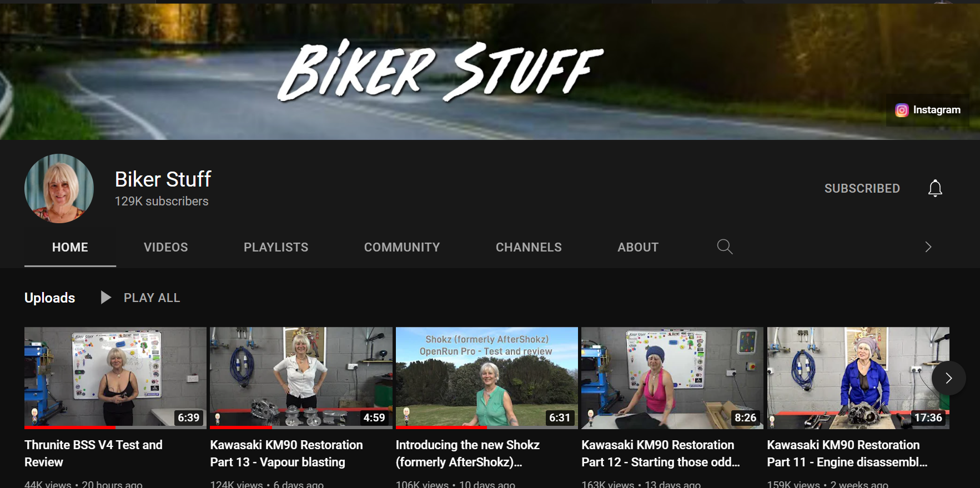Click the '129K subscribers' text

coord(162,201)
